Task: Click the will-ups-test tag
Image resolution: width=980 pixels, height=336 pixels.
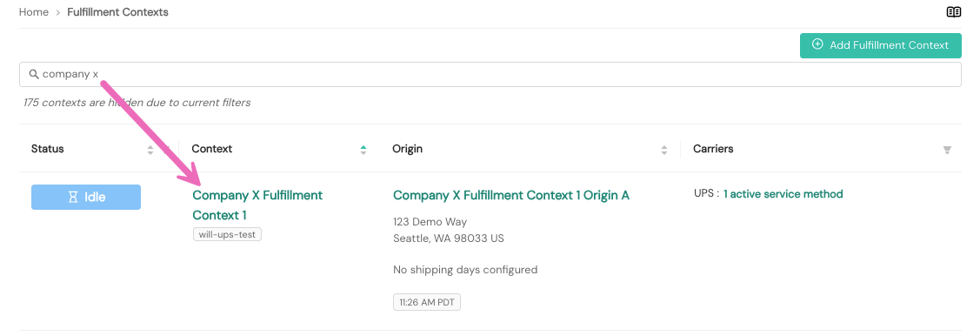Action: (228, 235)
